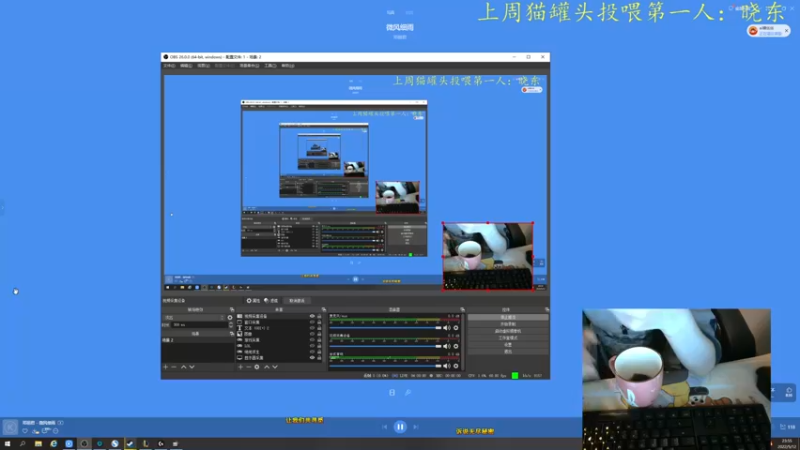
Task: Open the Windows Start menu
Action: pyautogui.click(x=7, y=444)
